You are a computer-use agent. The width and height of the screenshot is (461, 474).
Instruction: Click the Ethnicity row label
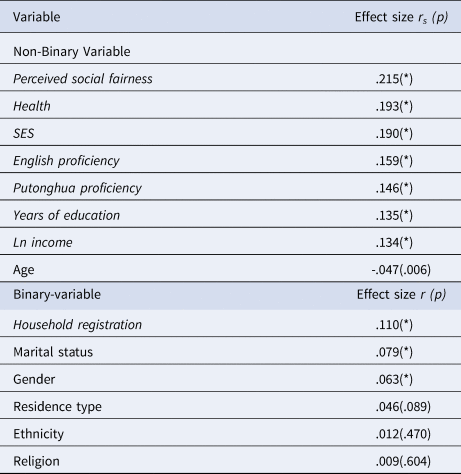(38, 434)
